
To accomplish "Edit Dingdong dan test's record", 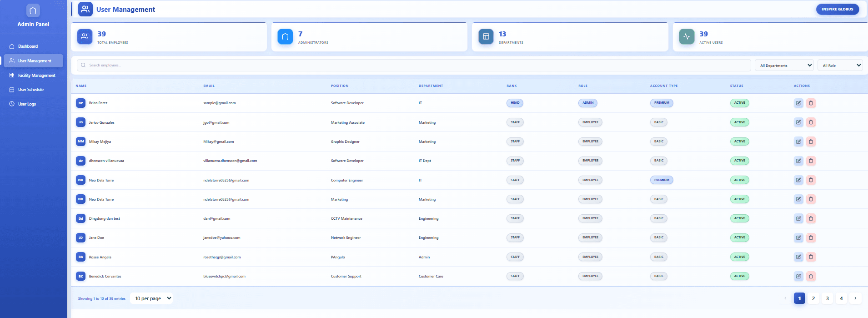I will 798,218.
